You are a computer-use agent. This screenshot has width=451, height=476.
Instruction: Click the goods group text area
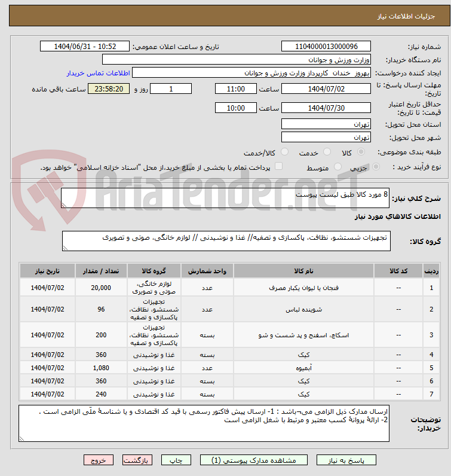click(x=226, y=241)
